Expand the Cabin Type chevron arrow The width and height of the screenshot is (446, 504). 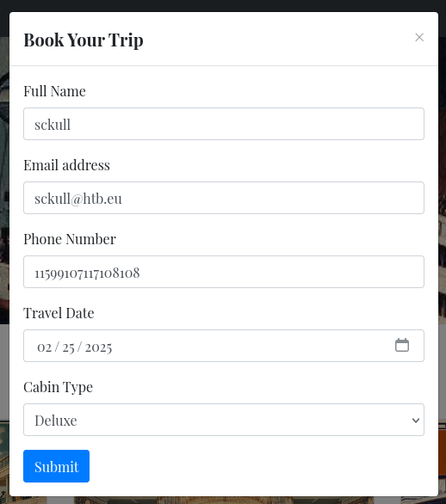coord(416,420)
